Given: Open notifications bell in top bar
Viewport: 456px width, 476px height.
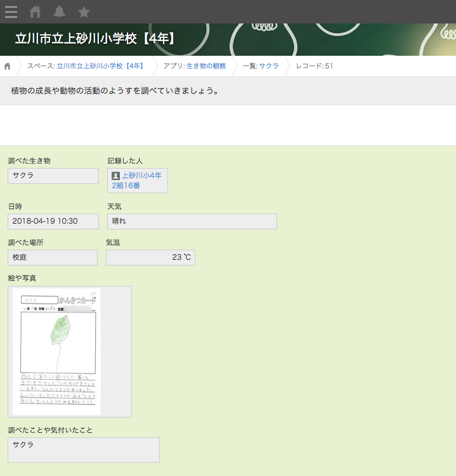Looking at the screenshot, I should [60, 11].
